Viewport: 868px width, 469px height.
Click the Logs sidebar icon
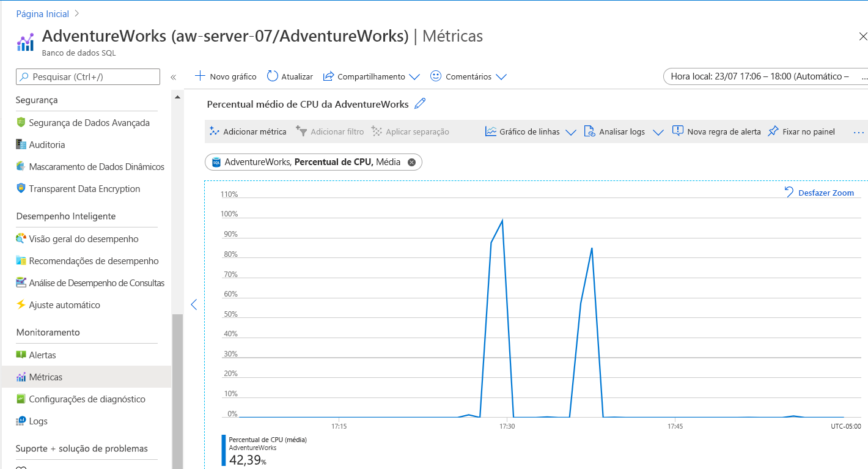click(21, 421)
